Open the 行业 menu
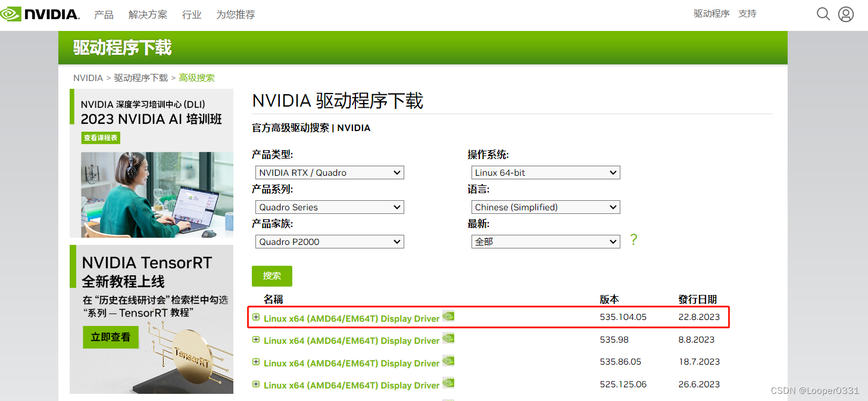868x401 pixels. (192, 14)
